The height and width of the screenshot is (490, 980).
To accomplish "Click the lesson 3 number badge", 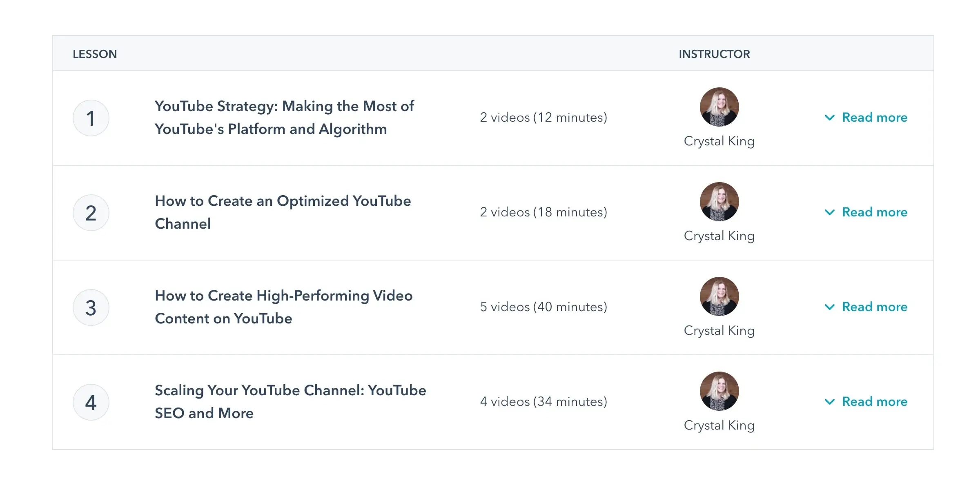I will 91,308.
